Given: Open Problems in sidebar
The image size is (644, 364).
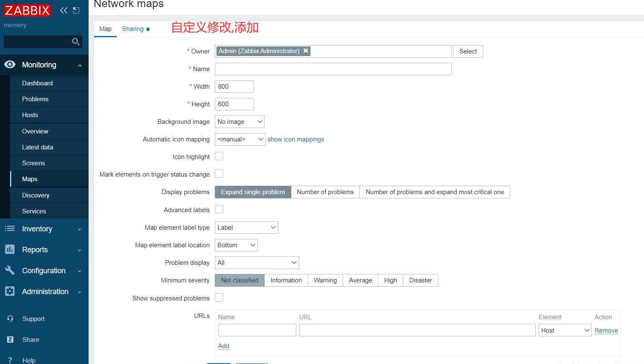Looking at the screenshot, I should (49, 99).
